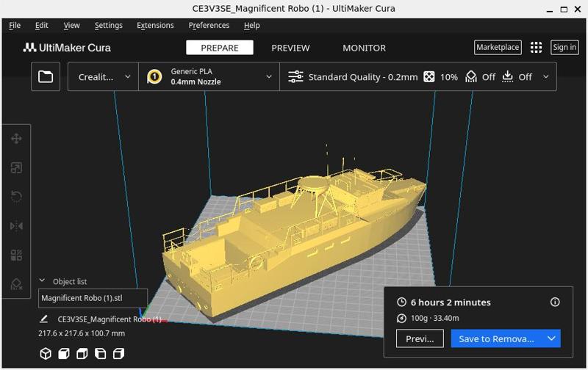Click the 6 hours 2 minutes estimate
588x370 pixels.
tap(451, 302)
